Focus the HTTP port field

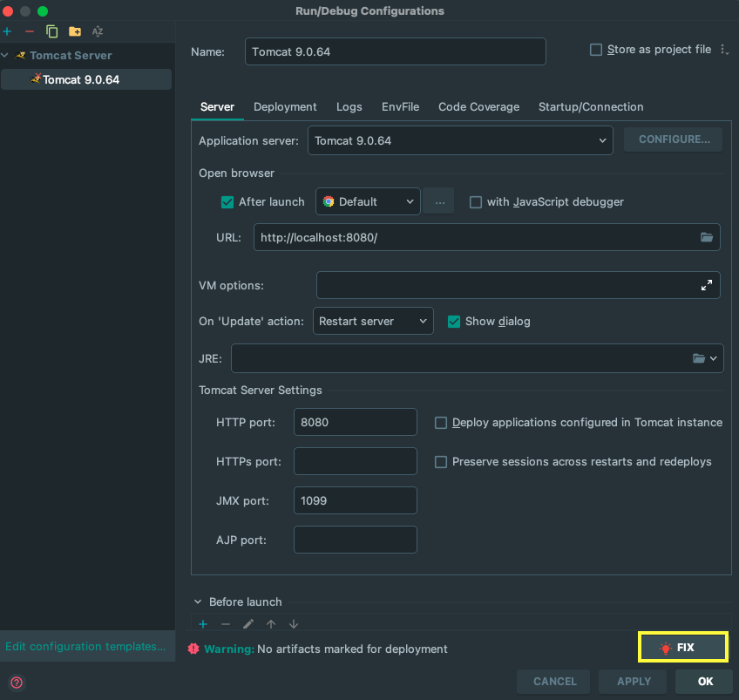[355, 422]
